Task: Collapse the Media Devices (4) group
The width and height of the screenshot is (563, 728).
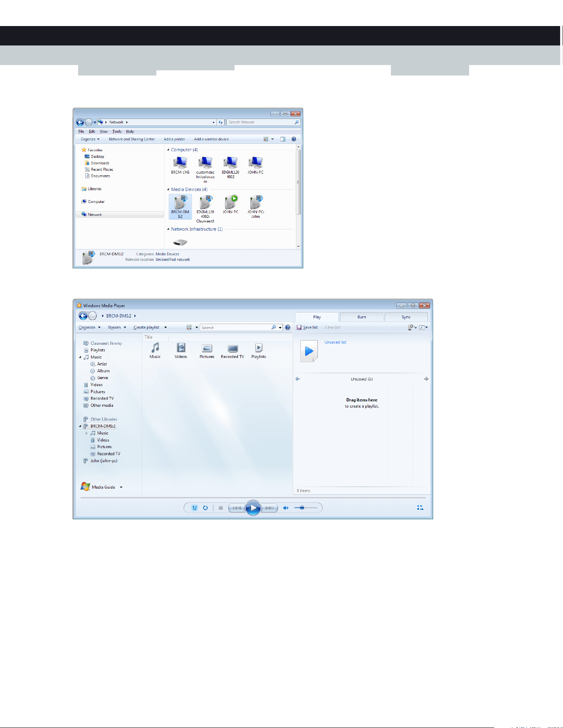Action: [168, 190]
